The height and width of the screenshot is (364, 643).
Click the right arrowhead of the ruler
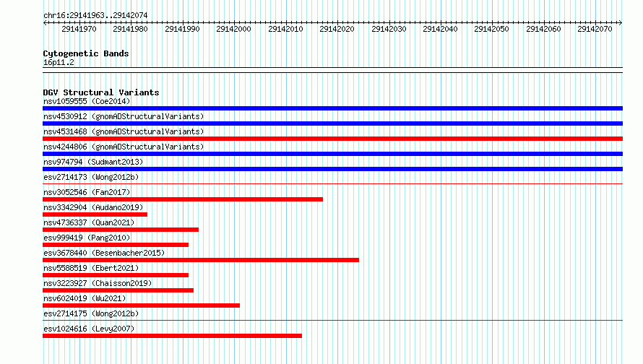pos(621,23)
